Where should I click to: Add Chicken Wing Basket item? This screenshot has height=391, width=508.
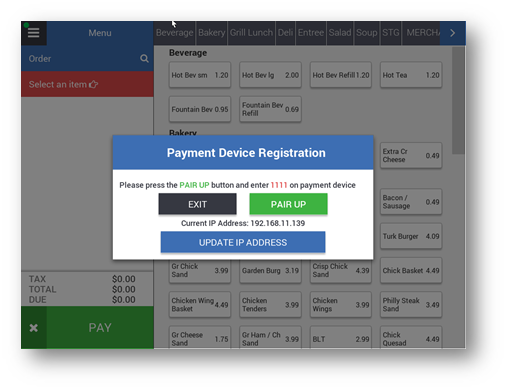tap(200, 305)
